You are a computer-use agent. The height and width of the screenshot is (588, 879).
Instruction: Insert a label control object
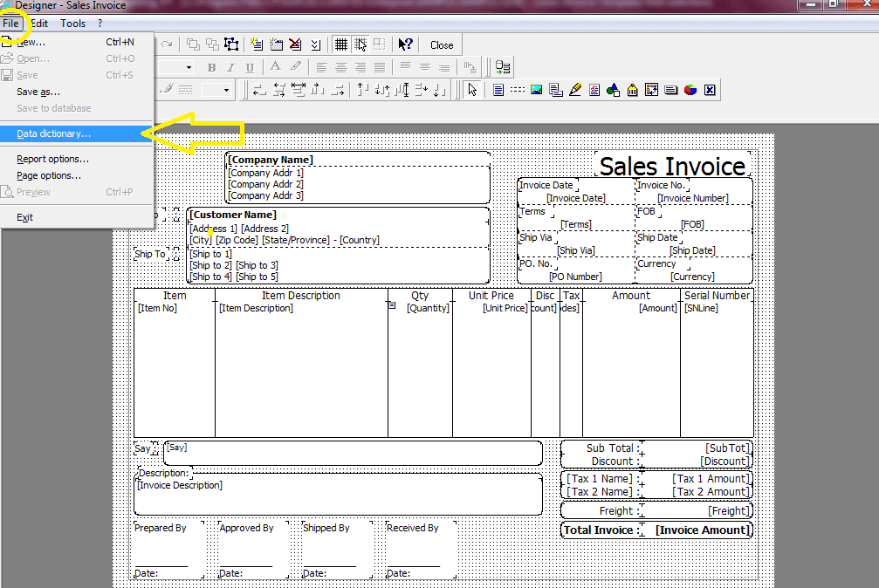point(670,90)
